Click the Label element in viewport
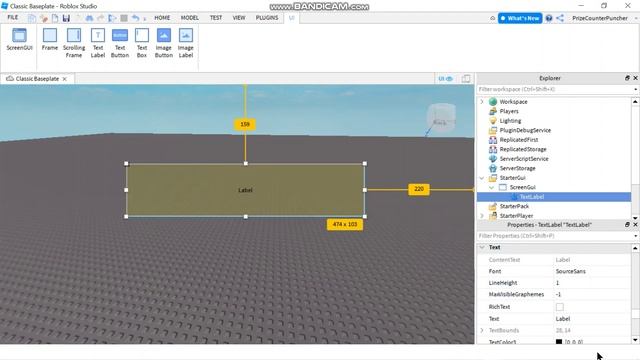The width and height of the screenshot is (640, 360). pyautogui.click(x=245, y=190)
